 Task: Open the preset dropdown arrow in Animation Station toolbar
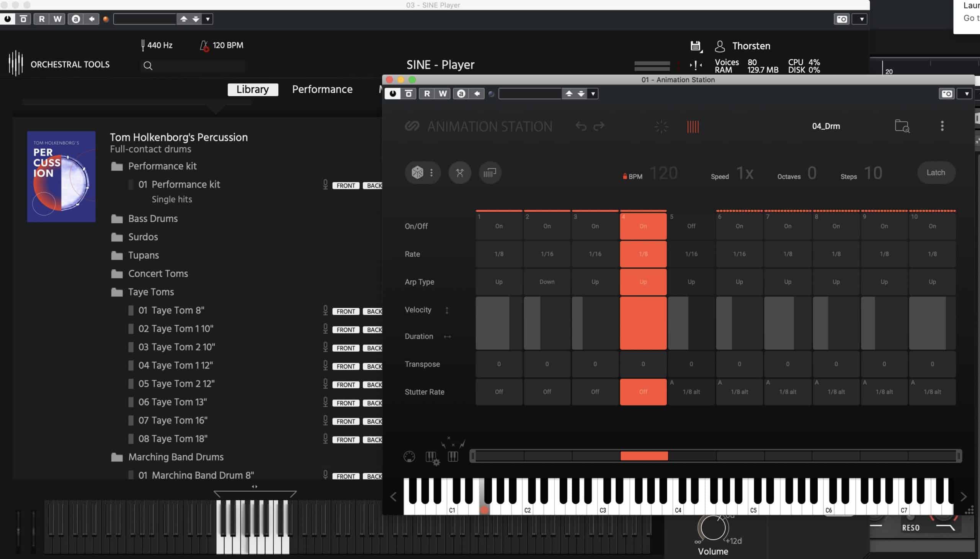click(x=593, y=94)
